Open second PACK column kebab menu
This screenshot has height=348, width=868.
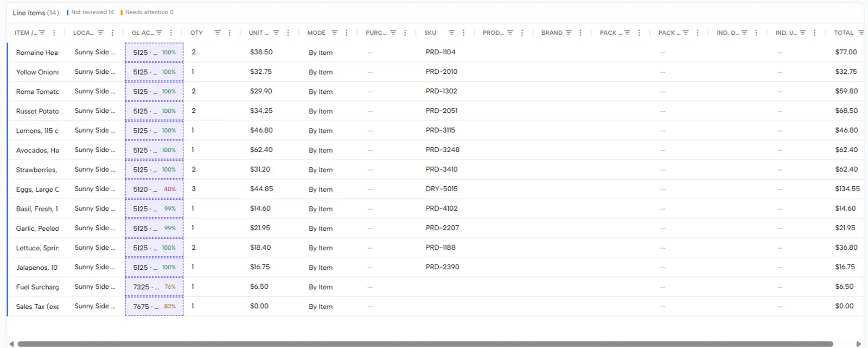698,33
